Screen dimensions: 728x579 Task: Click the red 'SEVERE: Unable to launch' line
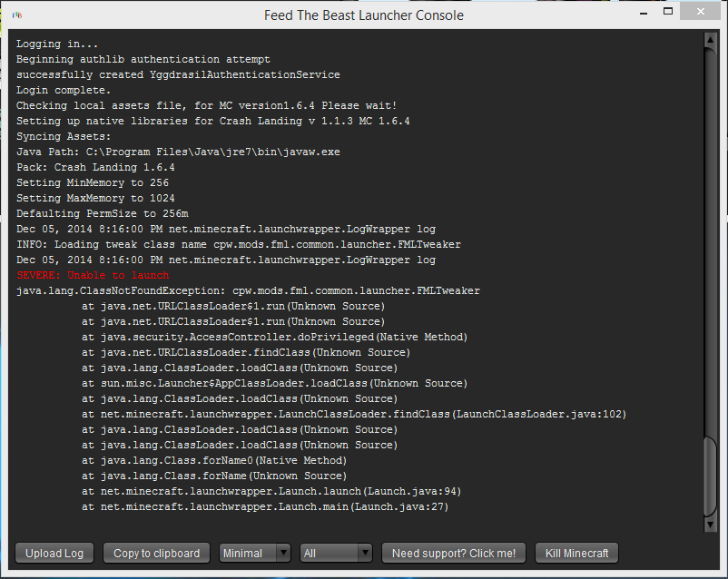(x=93, y=275)
